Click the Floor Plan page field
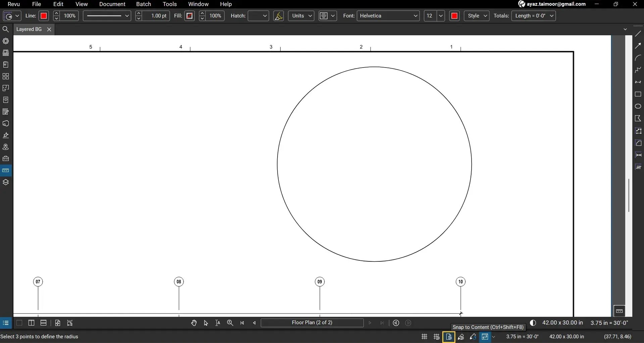644x343 pixels. point(312,323)
